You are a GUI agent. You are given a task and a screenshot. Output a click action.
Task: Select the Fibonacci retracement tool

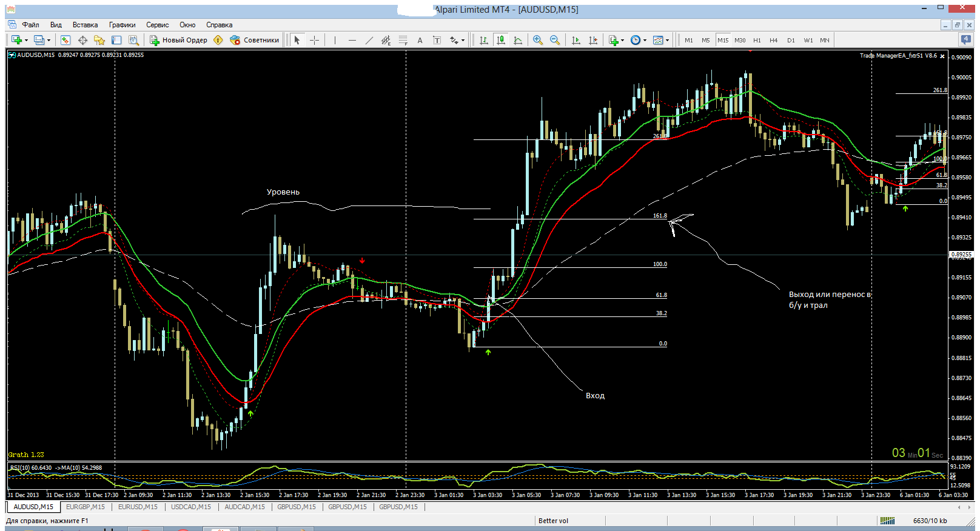pos(403,40)
